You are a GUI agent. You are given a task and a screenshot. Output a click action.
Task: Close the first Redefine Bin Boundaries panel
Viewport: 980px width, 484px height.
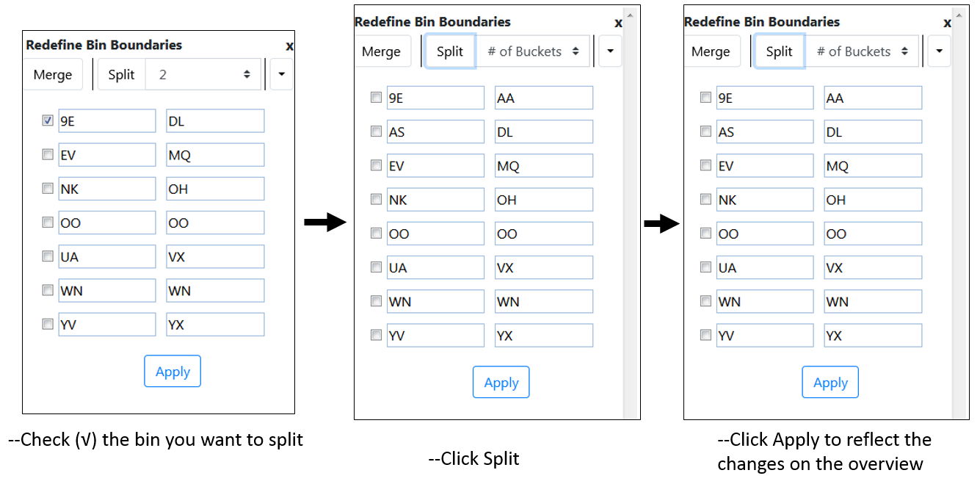[x=289, y=46]
